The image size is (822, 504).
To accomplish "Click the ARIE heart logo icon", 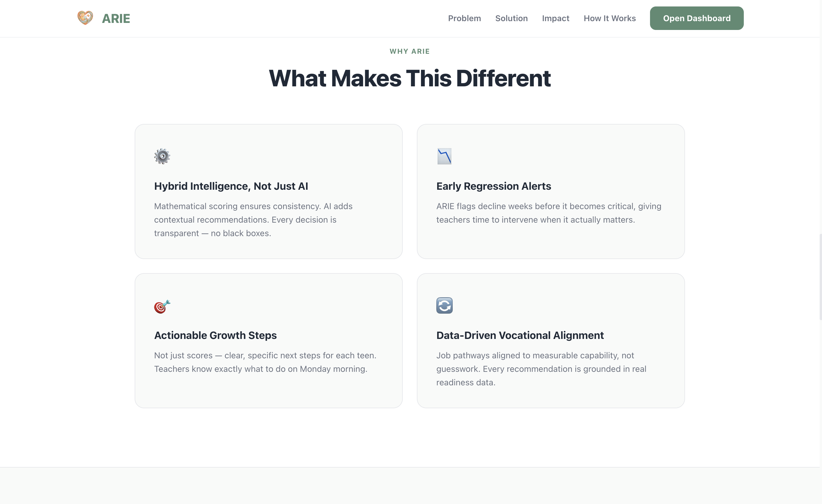I will point(85,18).
